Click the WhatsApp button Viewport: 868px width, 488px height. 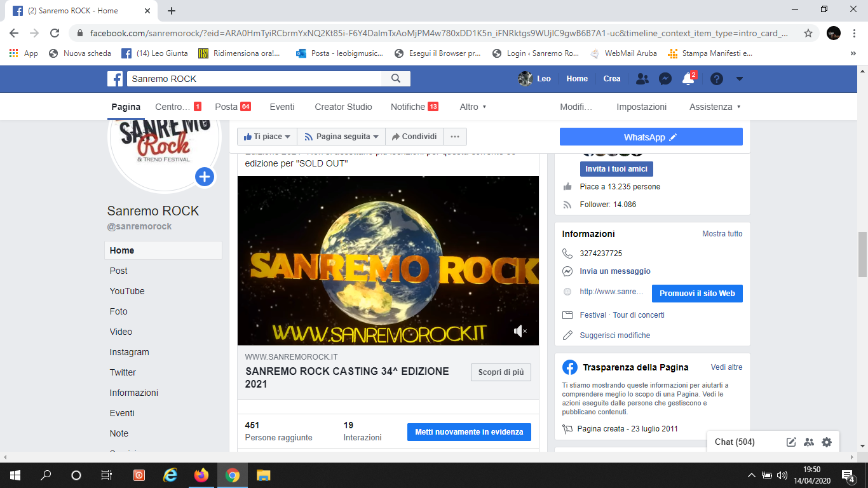pyautogui.click(x=651, y=137)
